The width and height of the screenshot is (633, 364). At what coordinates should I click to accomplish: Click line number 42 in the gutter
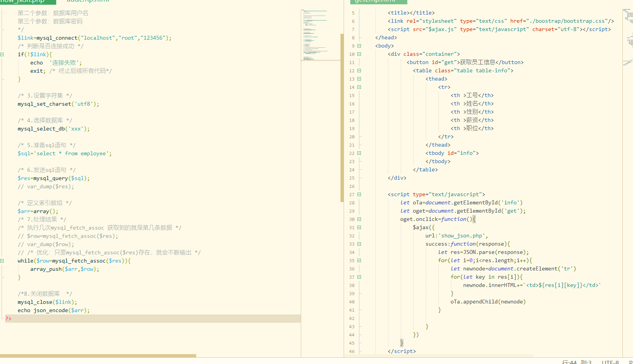pyautogui.click(x=352, y=318)
